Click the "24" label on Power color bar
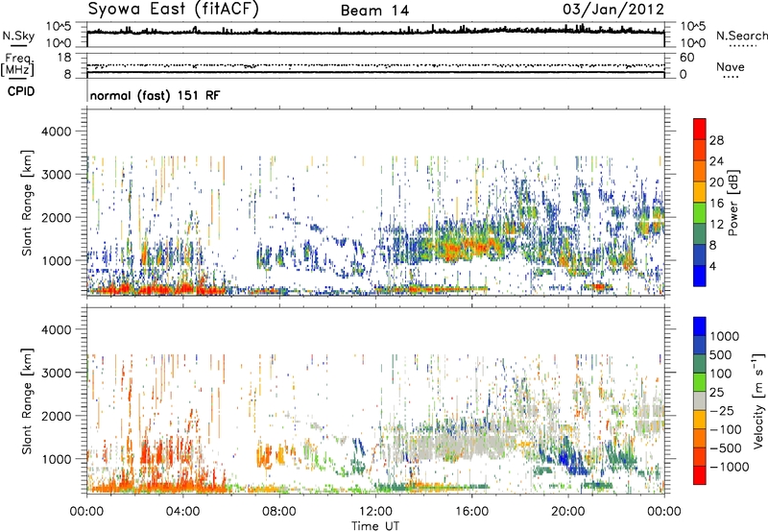The height and width of the screenshot is (532, 768). (x=716, y=161)
